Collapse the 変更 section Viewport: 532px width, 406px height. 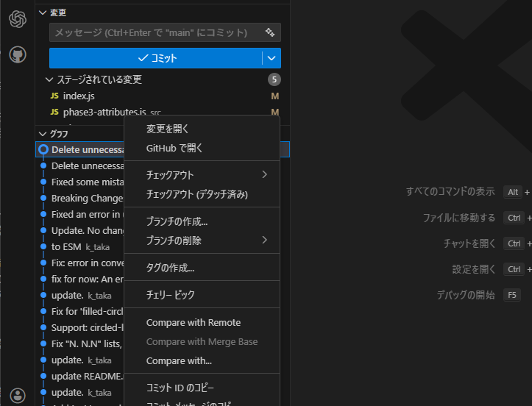(x=43, y=13)
